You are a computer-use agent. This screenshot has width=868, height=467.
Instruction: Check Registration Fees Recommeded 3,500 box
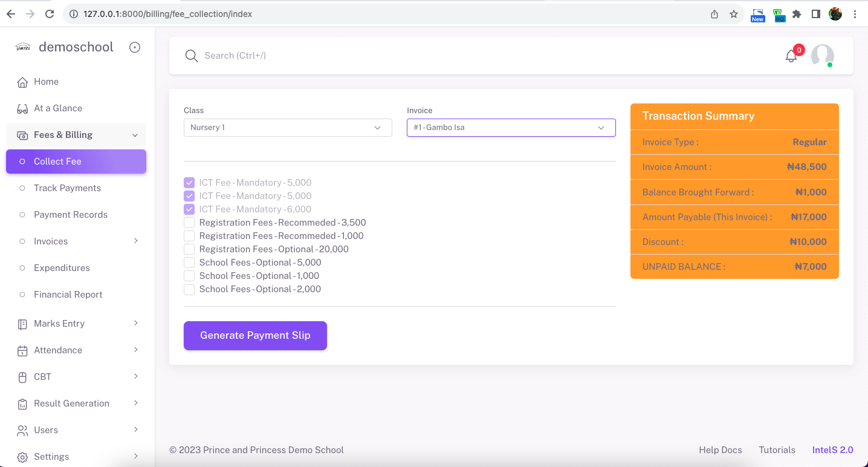(189, 223)
